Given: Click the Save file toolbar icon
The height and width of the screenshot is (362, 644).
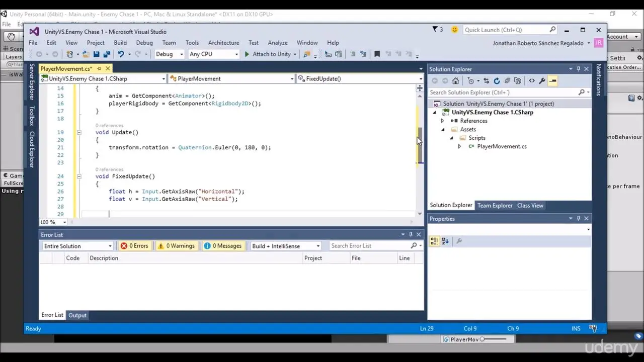Looking at the screenshot, I should coord(96,54).
